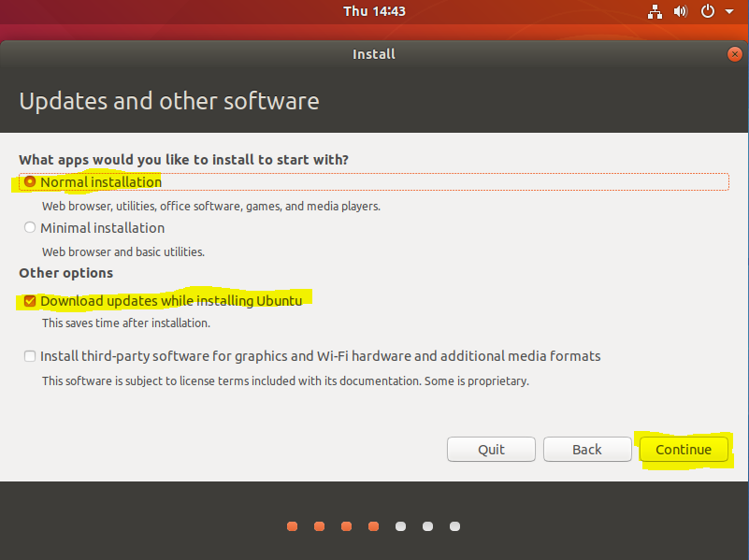
Task: Go to previous step with Back button
Action: click(587, 450)
